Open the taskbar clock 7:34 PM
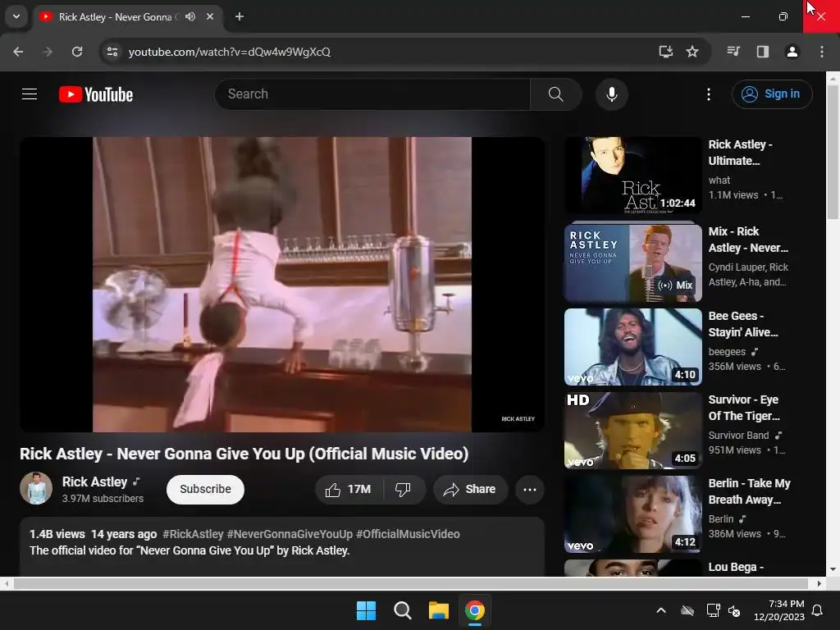The width and height of the screenshot is (840, 630). pos(779,610)
